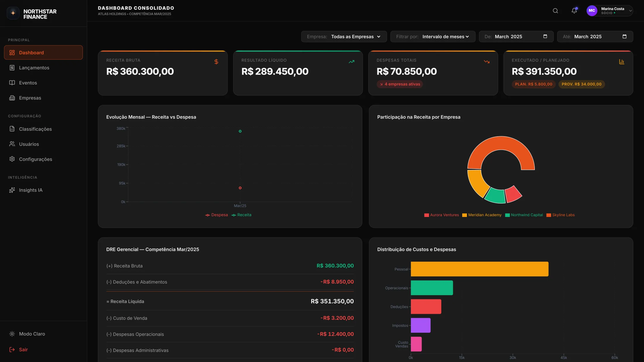Open Configurações from the sidebar menu
Screen dimensions: 644x362
point(35,159)
